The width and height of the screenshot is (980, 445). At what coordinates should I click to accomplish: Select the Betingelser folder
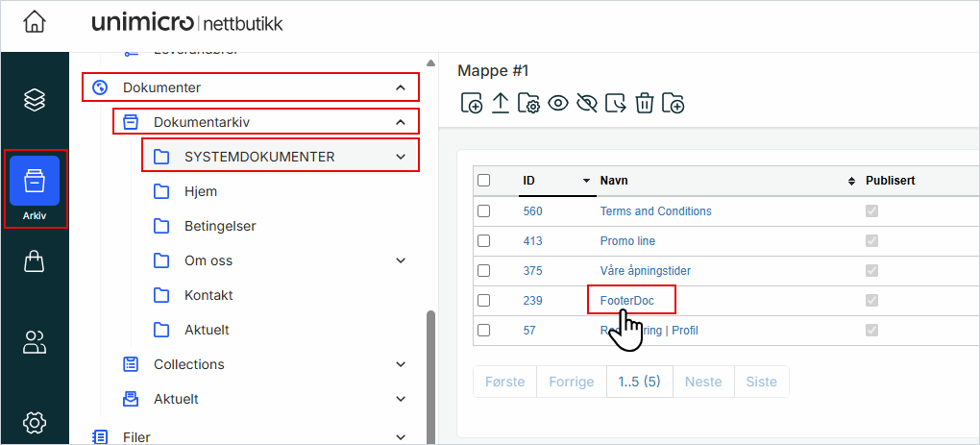coord(219,226)
